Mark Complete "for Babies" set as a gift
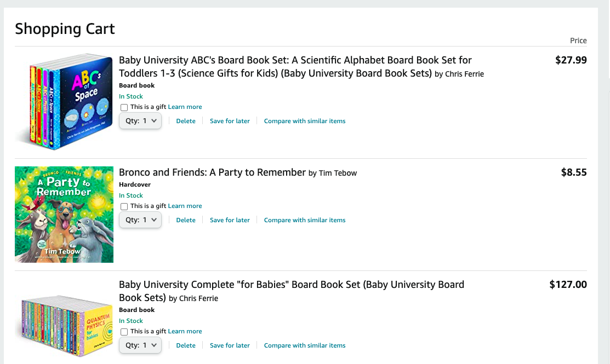The width and height of the screenshot is (610, 364). point(124,332)
